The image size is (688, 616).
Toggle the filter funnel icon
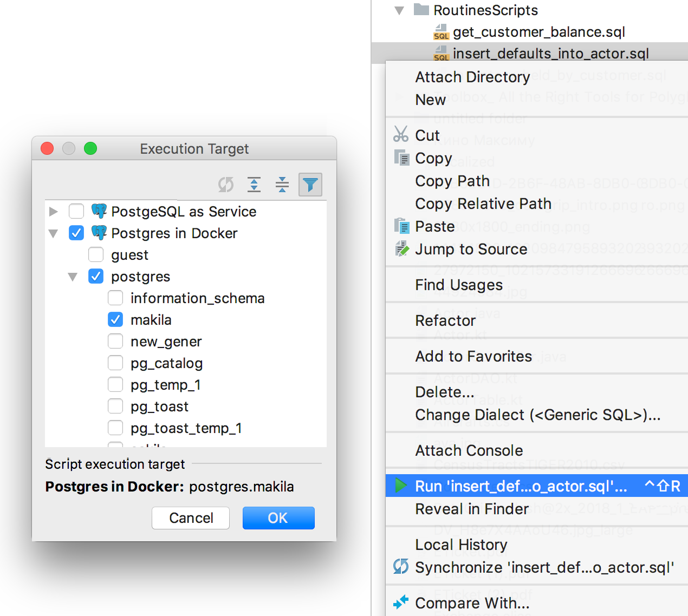point(310,185)
